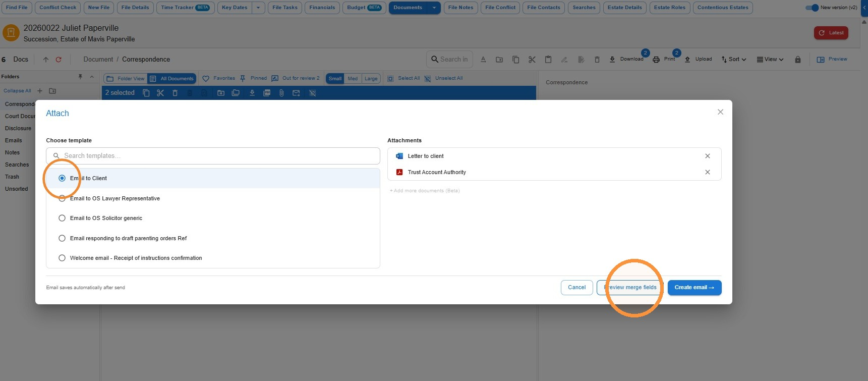Set thumbnail size to Large
868x381 pixels.
371,79
